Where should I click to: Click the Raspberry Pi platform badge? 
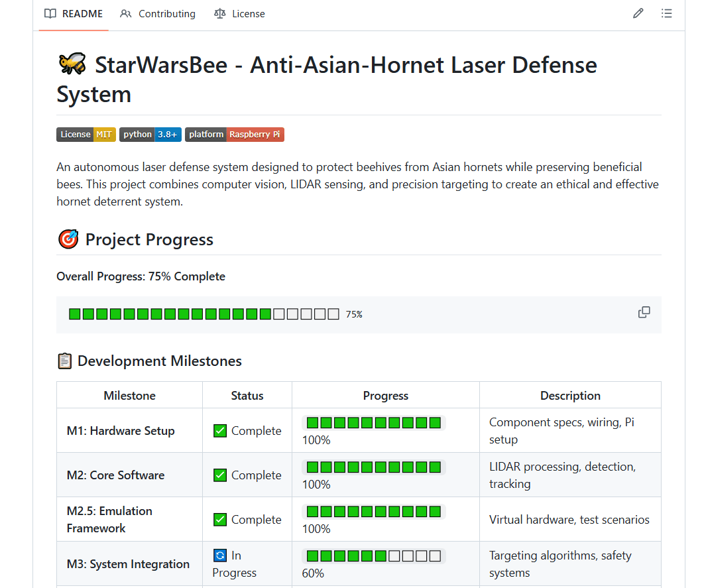(234, 134)
